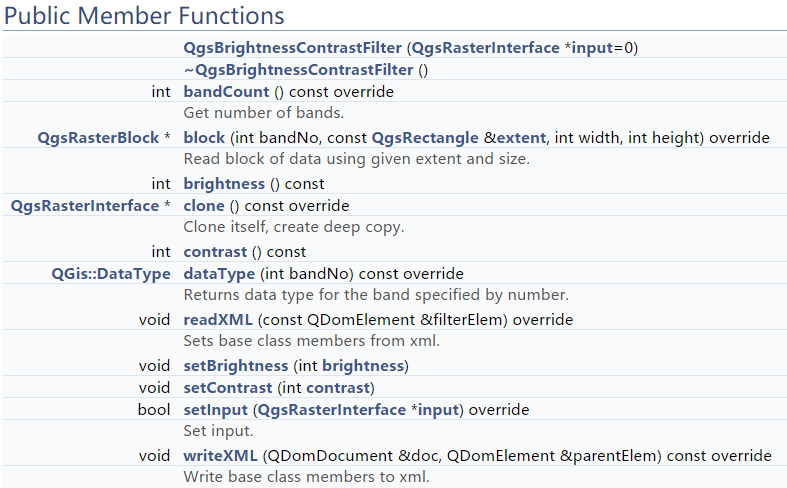This screenshot has width=787, height=488.
Task: Open the setInput function link
Action: tap(214, 410)
